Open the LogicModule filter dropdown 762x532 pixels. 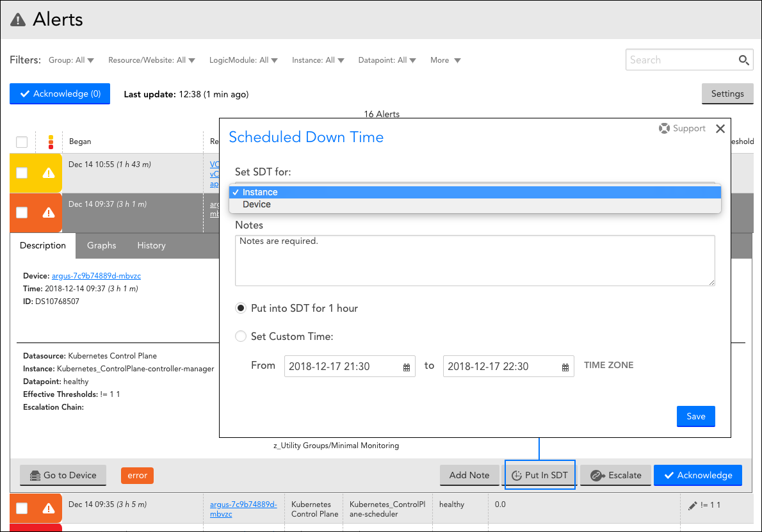tap(243, 60)
